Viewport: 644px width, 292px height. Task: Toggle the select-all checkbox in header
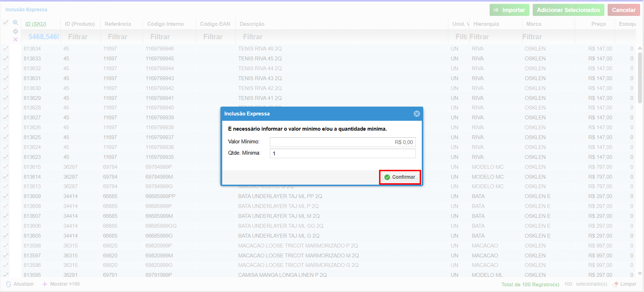(x=6, y=23)
